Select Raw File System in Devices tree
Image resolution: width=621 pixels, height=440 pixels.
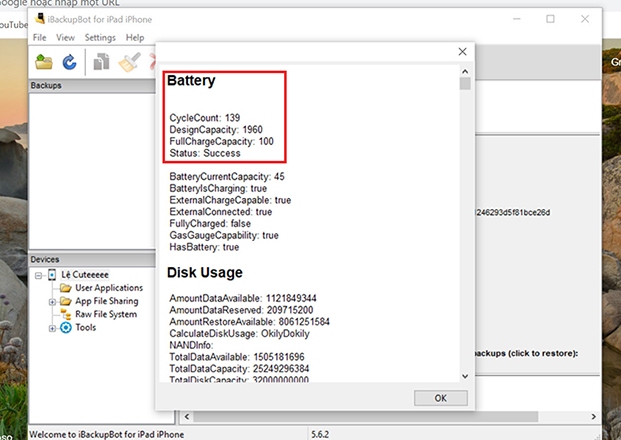(x=105, y=314)
